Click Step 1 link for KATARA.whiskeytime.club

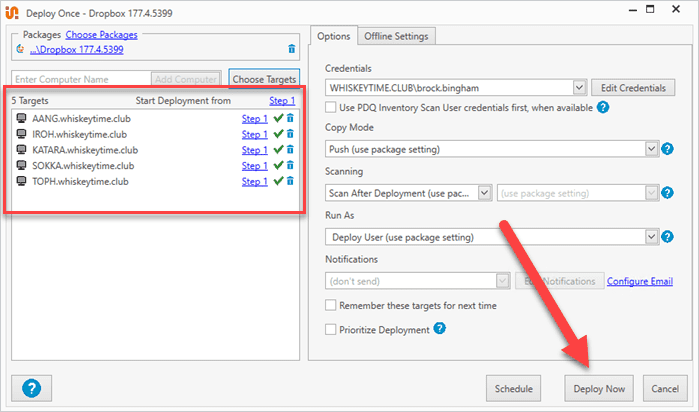coord(255,150)
